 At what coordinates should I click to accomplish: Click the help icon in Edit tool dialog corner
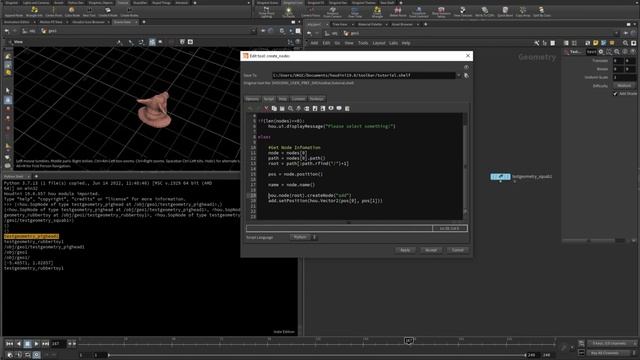click(x=466, y=67)
